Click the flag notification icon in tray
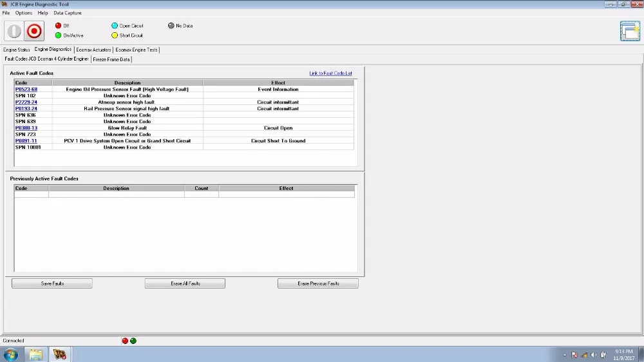 574,355
